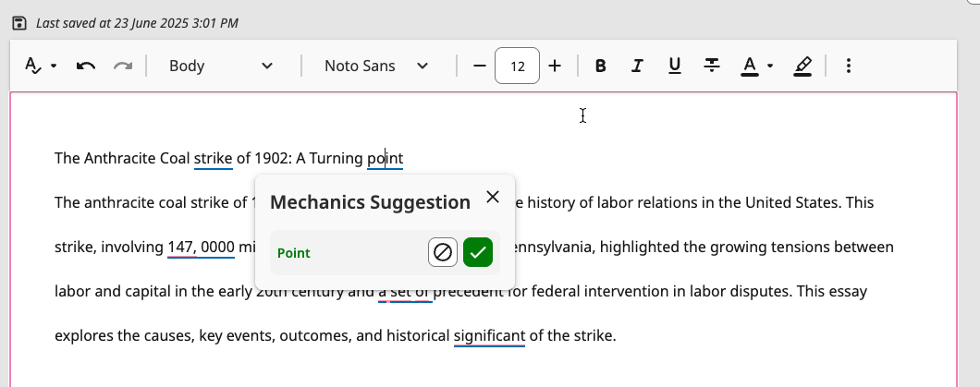Undo the last edit
The image size is (980, 387).
coord(86,66)
